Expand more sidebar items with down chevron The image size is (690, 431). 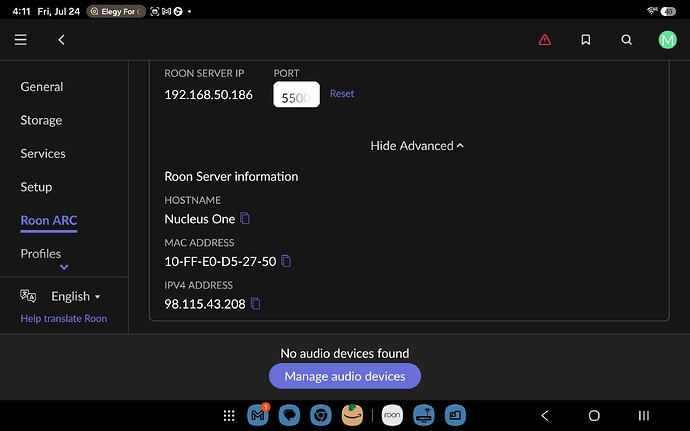click(x=64, y=267)
